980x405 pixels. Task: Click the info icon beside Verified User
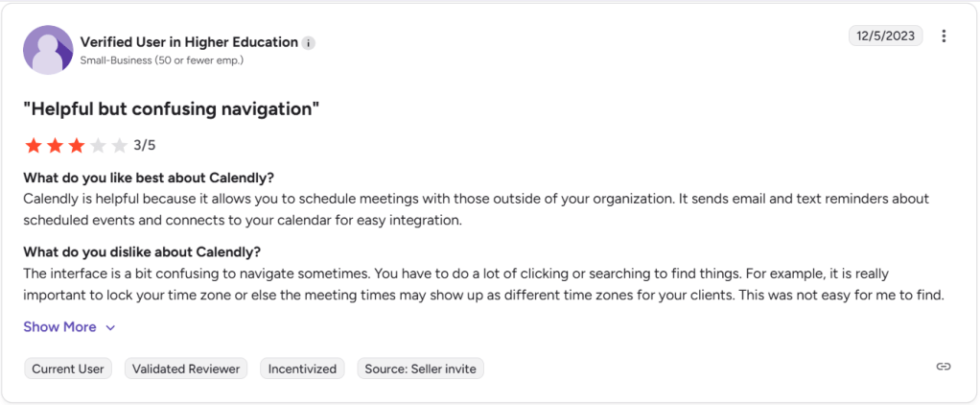tap(308, 43)
